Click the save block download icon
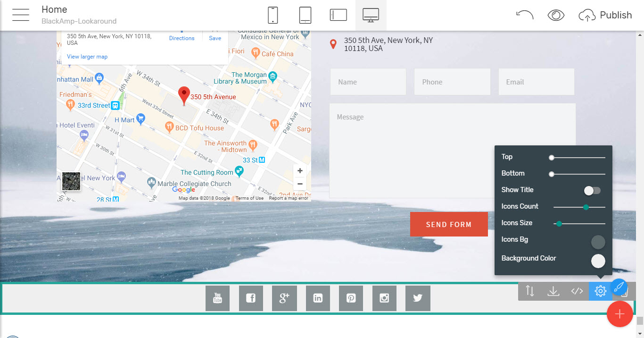This screenshot has width=644, height=338. [x=553, y=291]
